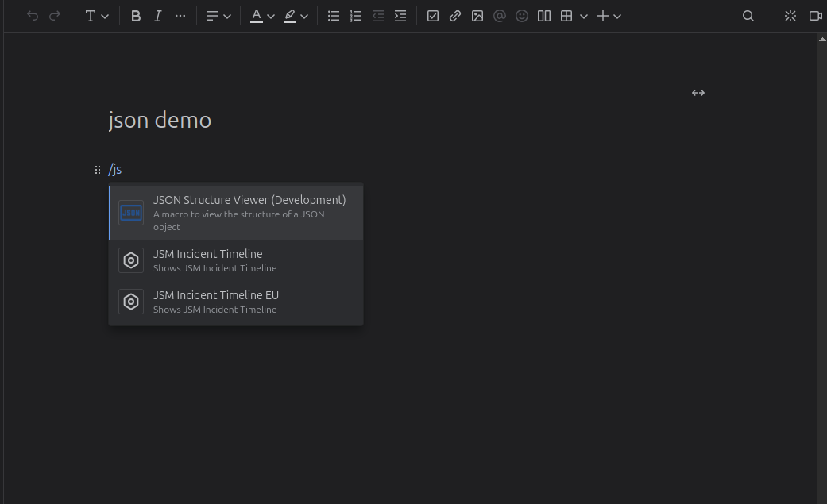827x504 pixels.
Task: Toggle bold formatting
Action: 136,16
